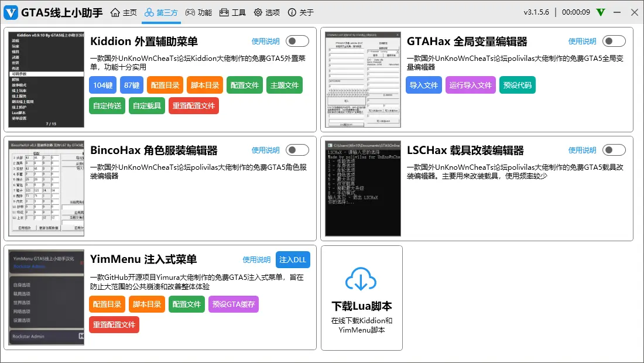Open the 关于 about tab
Screen dimensions: 644x363
(301, 12)
